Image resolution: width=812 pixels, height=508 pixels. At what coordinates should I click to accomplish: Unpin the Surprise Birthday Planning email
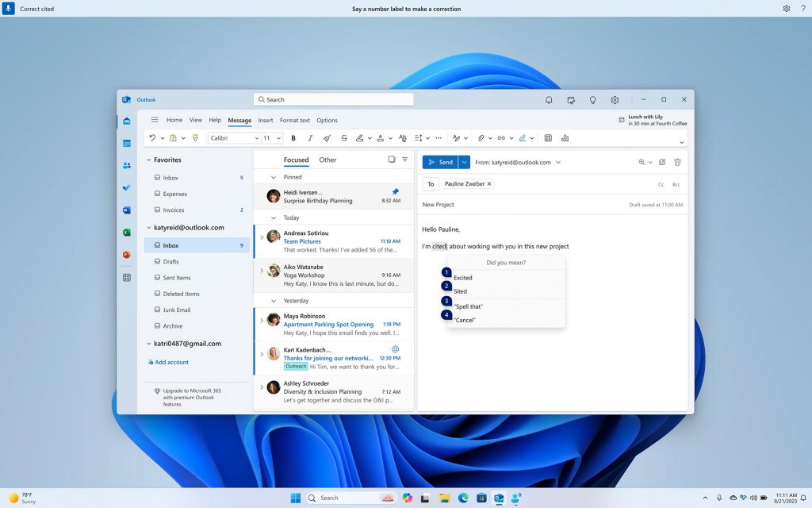coord(396,190)
